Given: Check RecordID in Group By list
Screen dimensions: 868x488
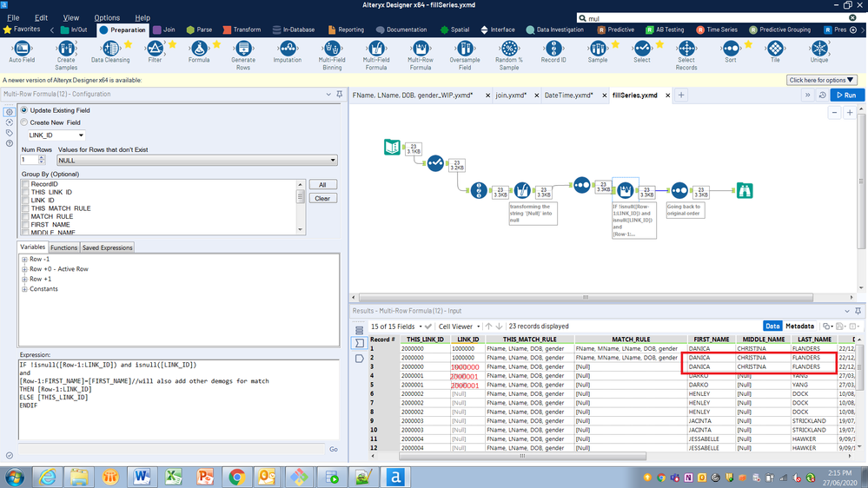Looking at the screenshot, I should 25,184.
